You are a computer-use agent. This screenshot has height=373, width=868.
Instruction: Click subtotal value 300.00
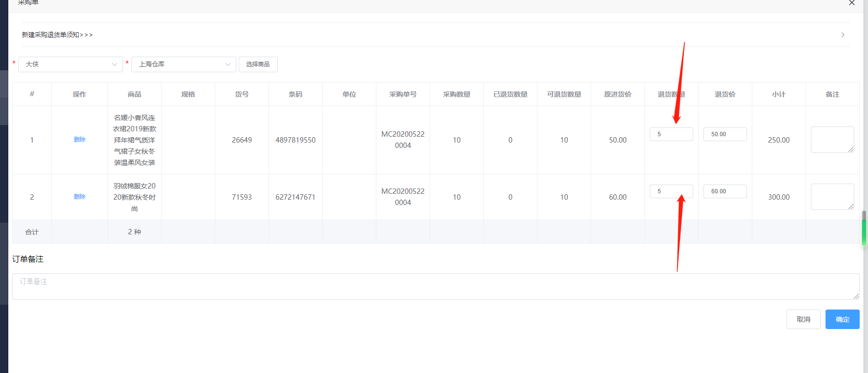click(779, 197)
